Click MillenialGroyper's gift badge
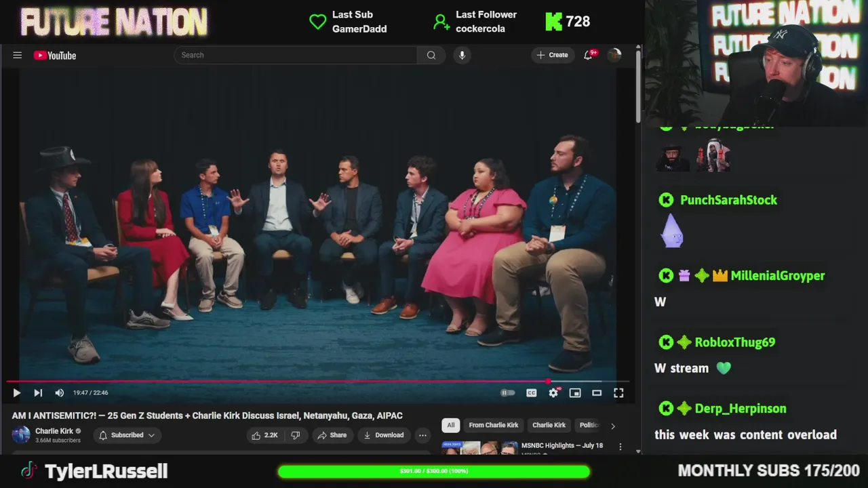The width and height of the screenshot is (868, 488). [x=684, y=276]
